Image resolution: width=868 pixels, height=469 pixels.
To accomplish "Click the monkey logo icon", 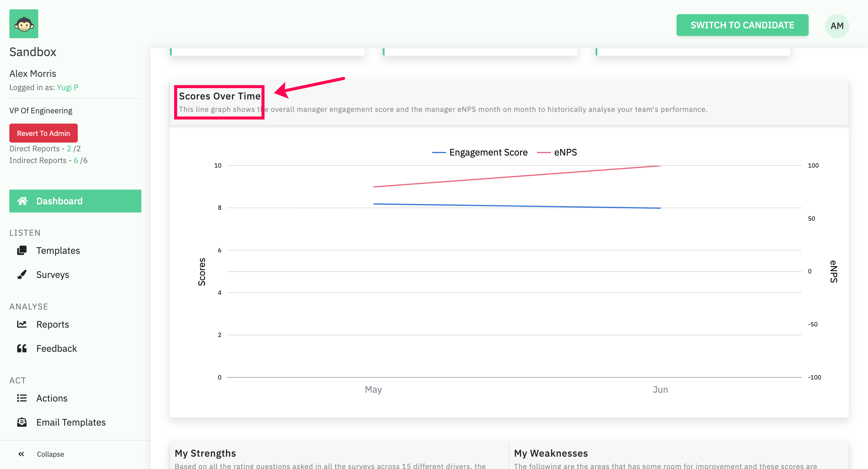I will [x=24, y=24].
